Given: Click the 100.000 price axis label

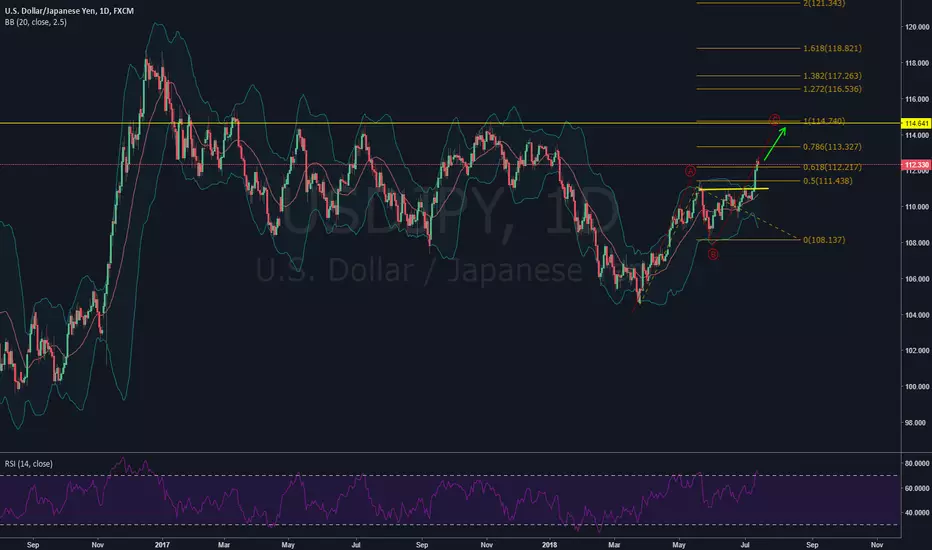Looking at the screenshot, I should tap(917, 387).
